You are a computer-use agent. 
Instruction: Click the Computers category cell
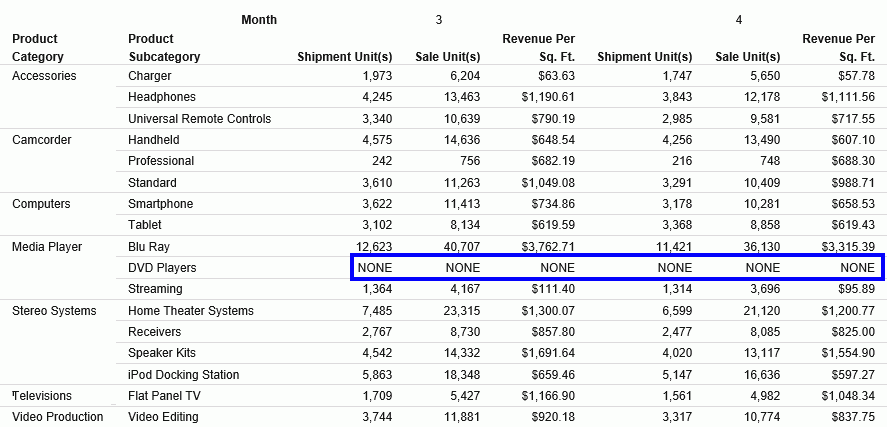point(41,204)
